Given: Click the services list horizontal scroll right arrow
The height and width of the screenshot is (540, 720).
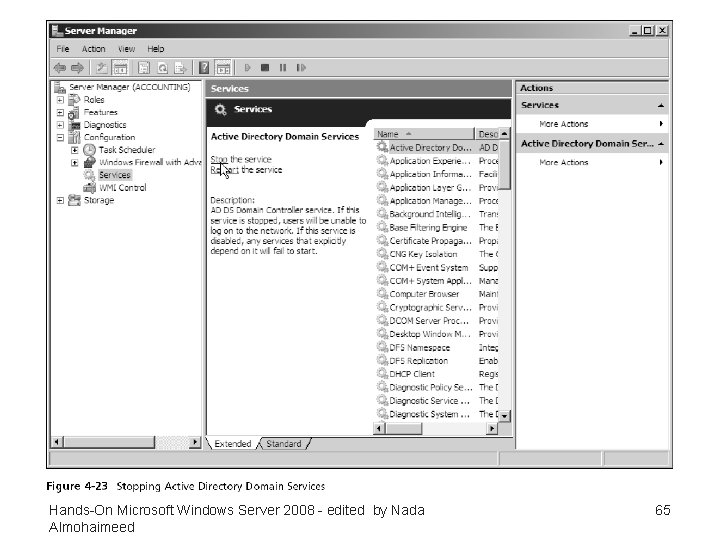Looking at the screenshot, I should [x=492, y=428].
